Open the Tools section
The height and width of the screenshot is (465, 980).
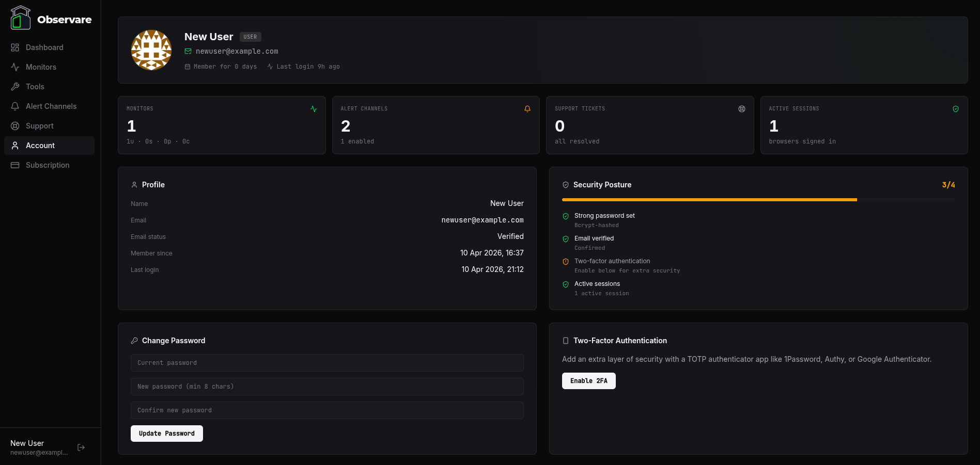click(35, 86)
